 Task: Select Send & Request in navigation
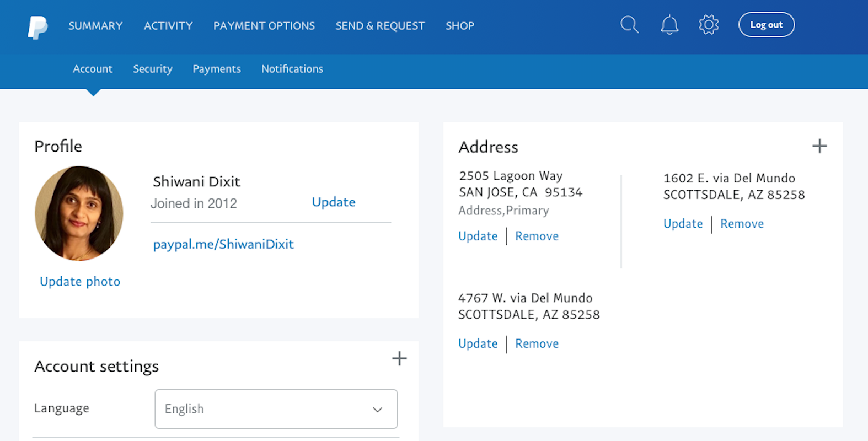380,26
